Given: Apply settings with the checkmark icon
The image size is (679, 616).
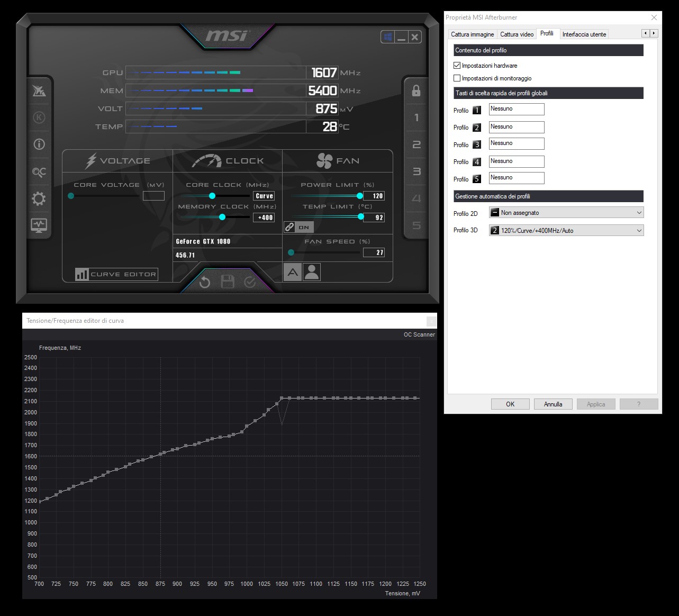Looking at the screenshot, I should pos(250,283).
